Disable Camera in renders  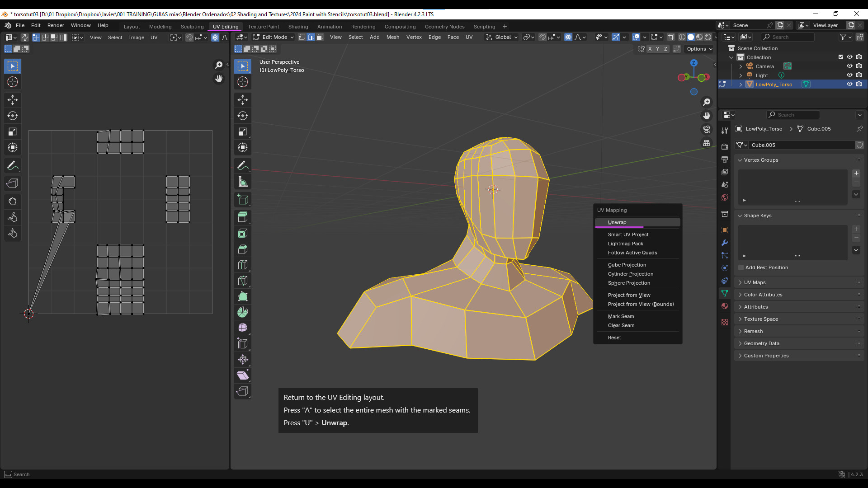click(859, 66)
